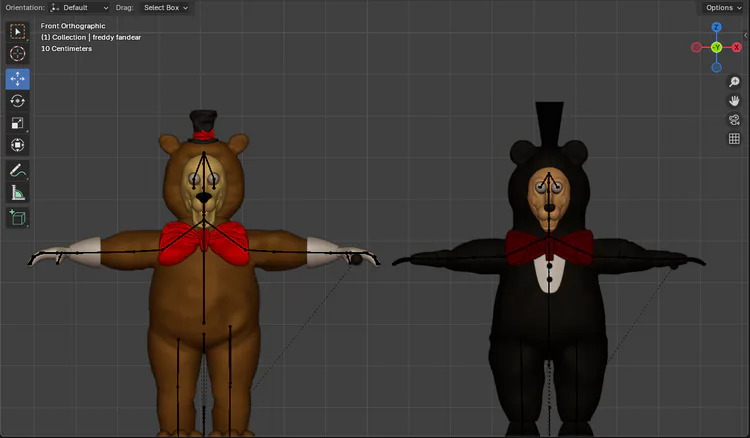Click the blue Z axis gizmo handle
Viewport: 750px width, 438px height.
(x=716, y=27)
